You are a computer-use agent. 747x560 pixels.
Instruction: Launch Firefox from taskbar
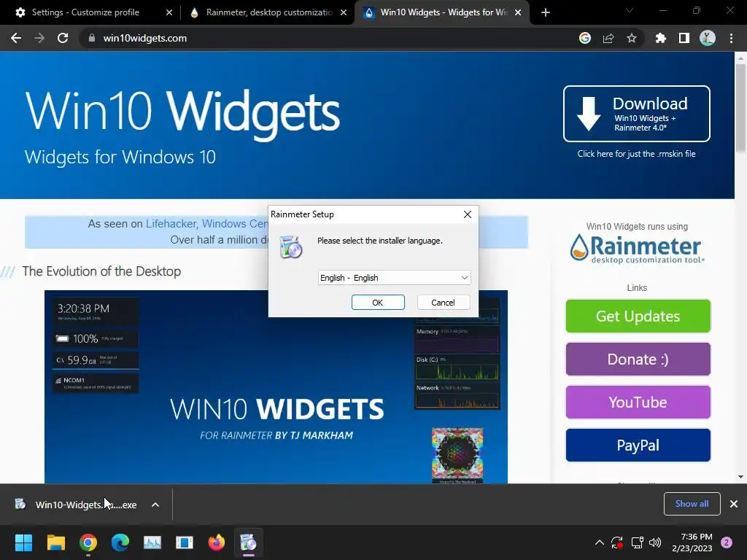[217, 542]
